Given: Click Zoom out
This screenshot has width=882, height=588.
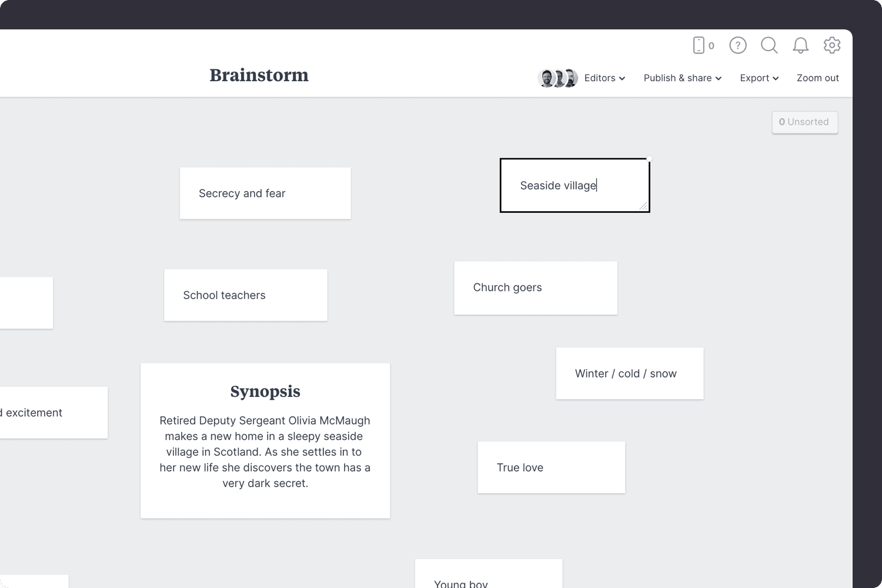Looking at the screenshot, I should tap(817, 78).
